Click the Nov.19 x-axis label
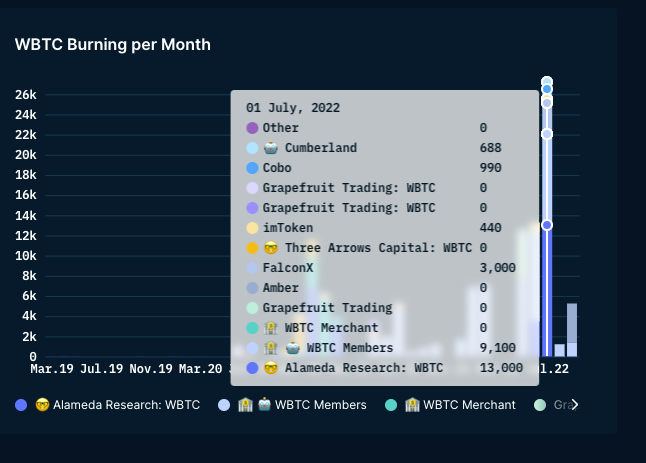 [x=152, y=369]
